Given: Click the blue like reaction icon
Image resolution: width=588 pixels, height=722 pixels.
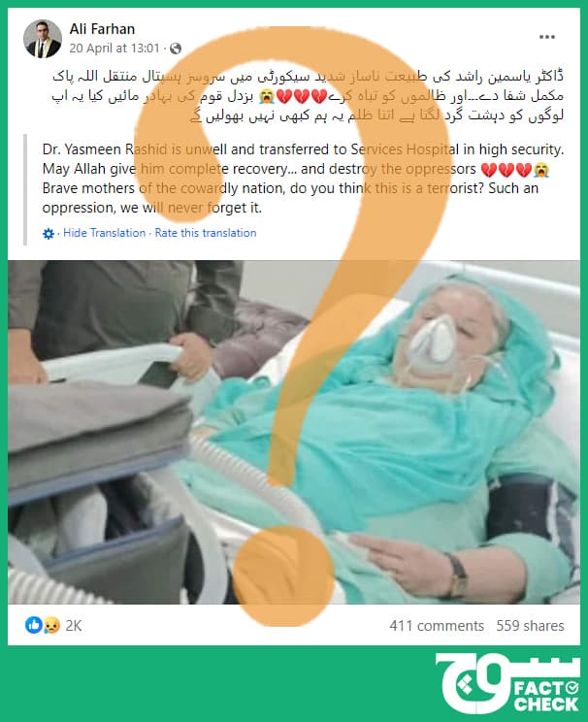Looking at the screenshot, I should click(34, 625).
